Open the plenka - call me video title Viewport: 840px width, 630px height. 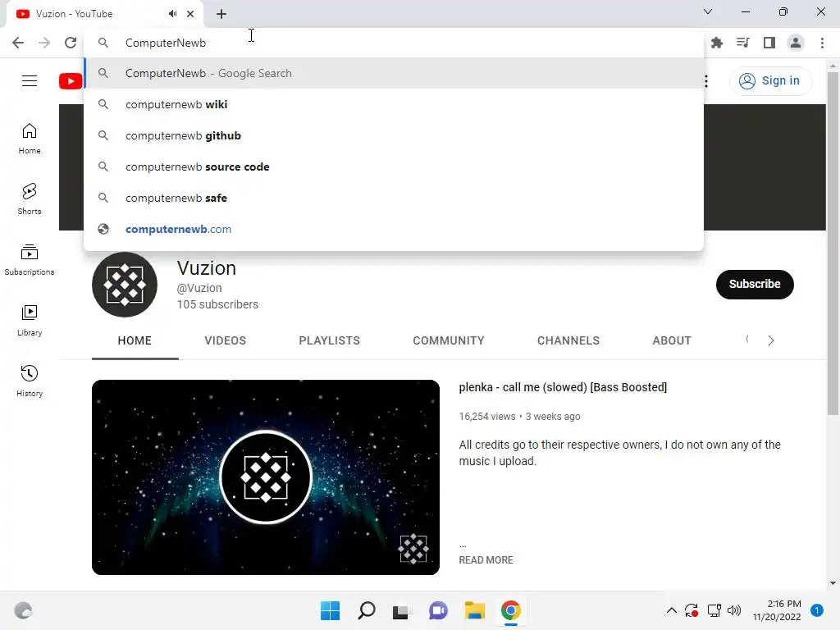coord(563,387)
